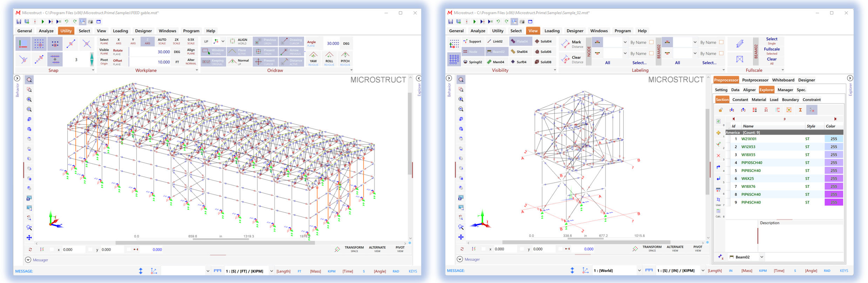
Task: Click beam fullscale icon in right window
Action: (740, 44)
